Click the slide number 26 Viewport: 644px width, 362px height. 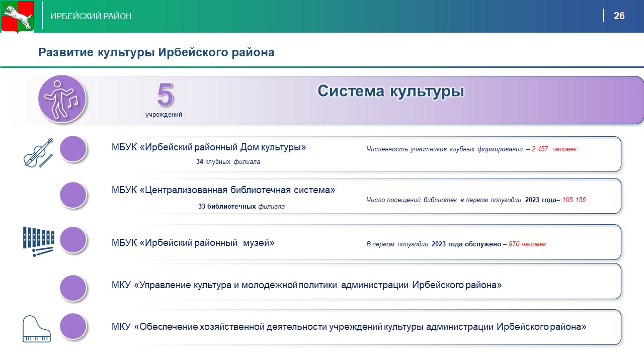click(x=619, y=16)
